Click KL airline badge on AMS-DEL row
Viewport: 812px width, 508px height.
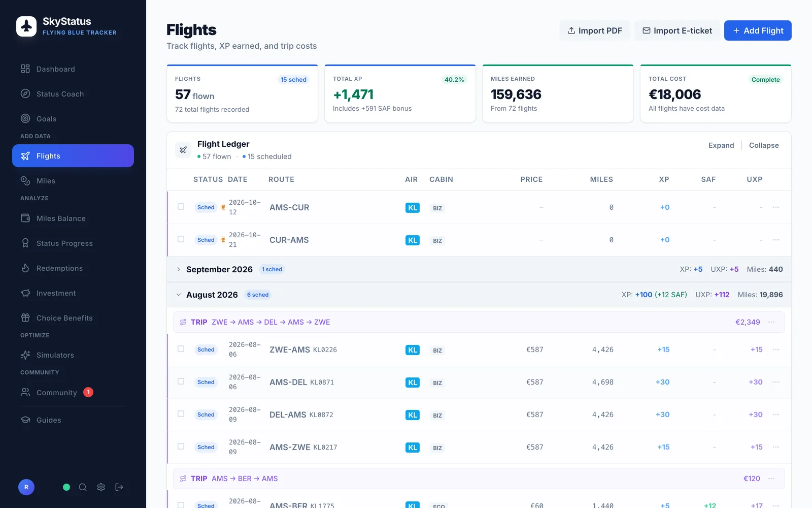413,383
